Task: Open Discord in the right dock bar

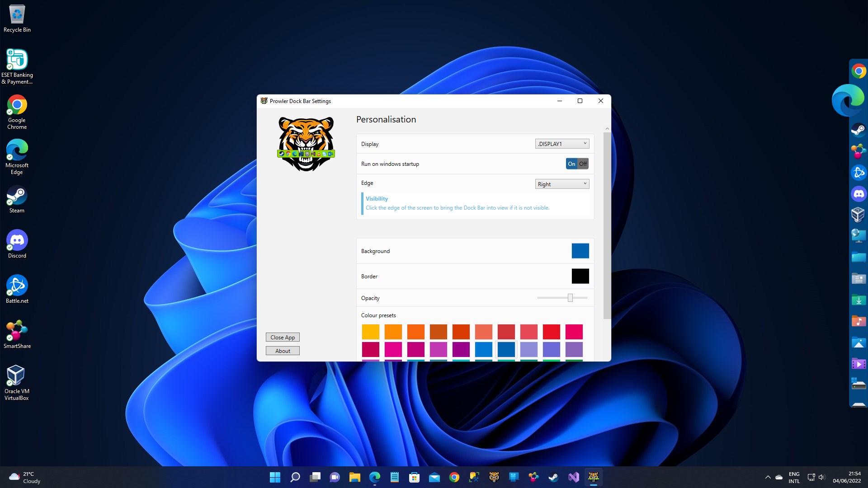Action: point(859,194)
